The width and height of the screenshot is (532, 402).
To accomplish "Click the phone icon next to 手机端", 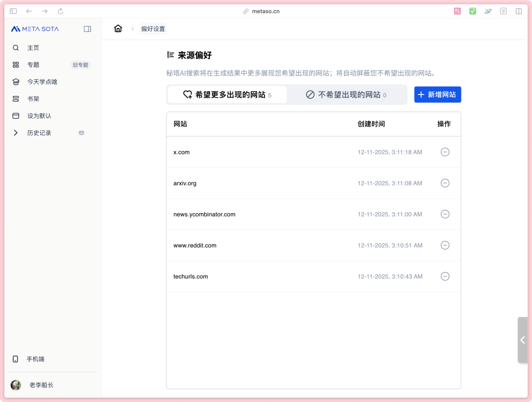I will (15, 359).
